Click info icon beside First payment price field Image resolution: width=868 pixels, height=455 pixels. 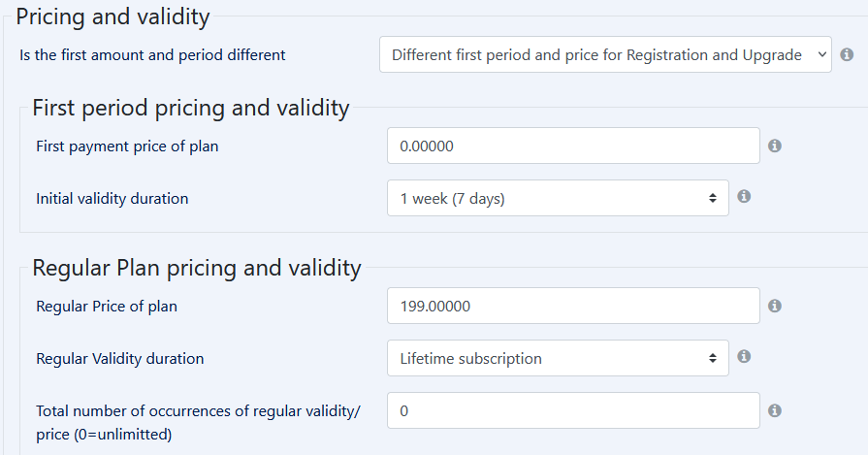click(x=775, y=146)
